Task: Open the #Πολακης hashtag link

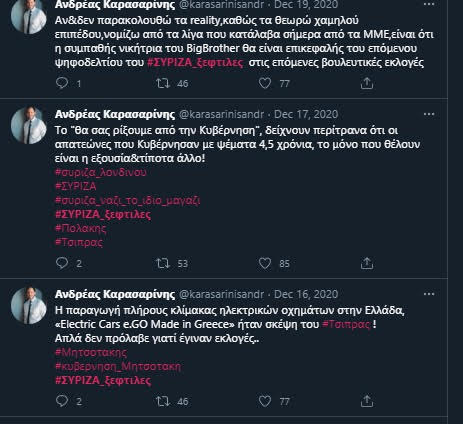Action: click(x=81, y=228)
